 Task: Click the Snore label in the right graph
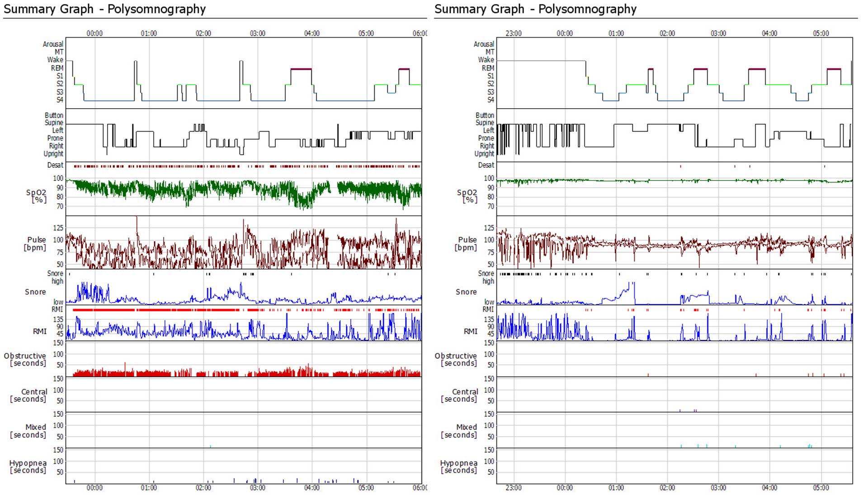click(x=466, y=292)
